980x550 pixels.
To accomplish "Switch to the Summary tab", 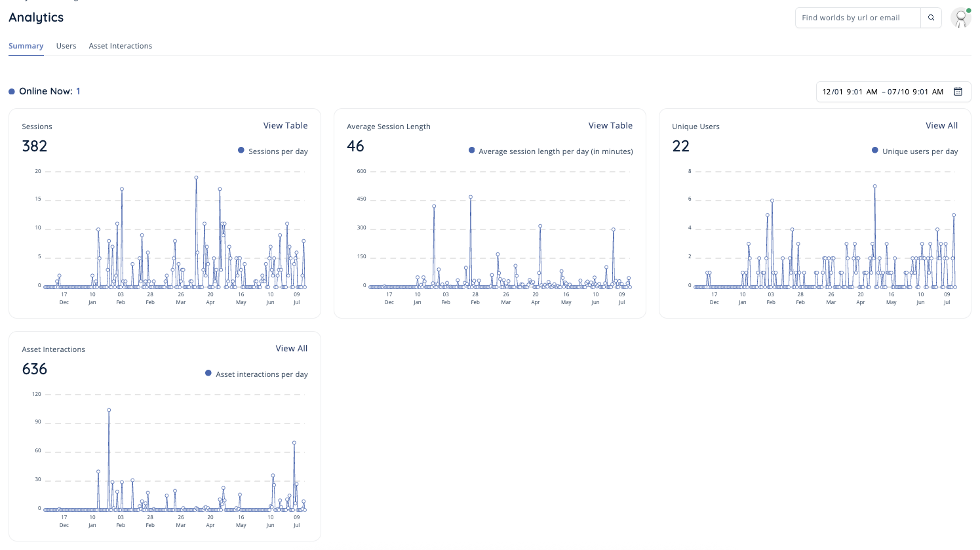I will click(26, 46).
